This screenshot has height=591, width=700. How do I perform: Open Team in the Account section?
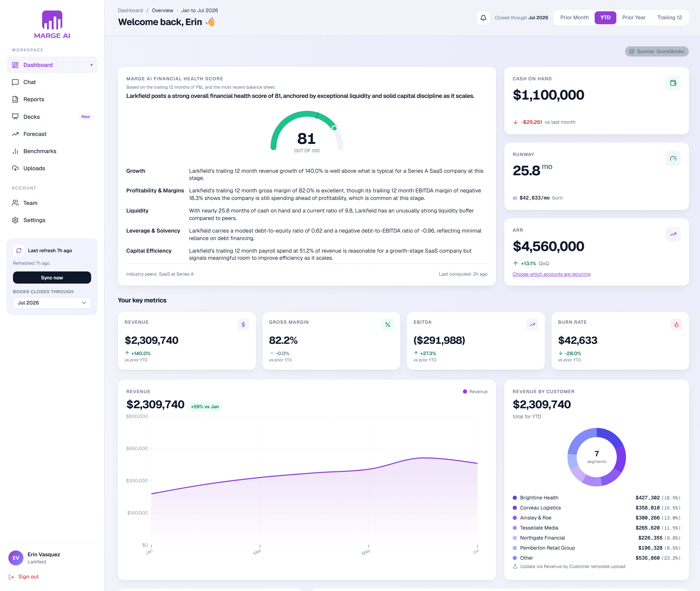[x=52, y=203]
